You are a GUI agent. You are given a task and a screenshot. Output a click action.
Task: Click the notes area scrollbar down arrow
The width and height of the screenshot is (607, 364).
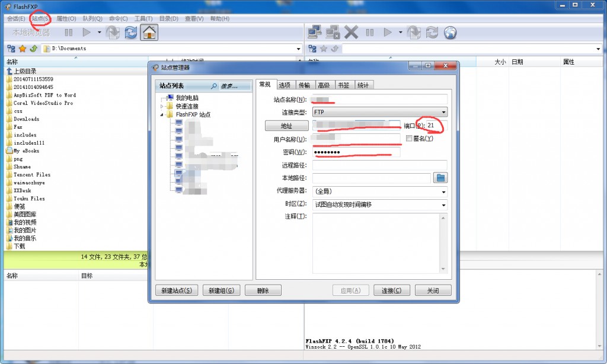(x=443, y=269)
